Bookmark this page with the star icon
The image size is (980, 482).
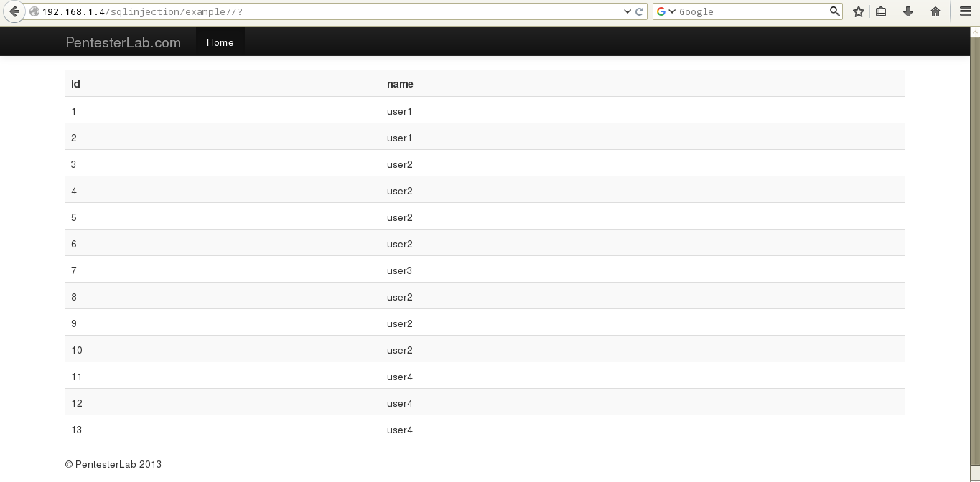point(858,11)
